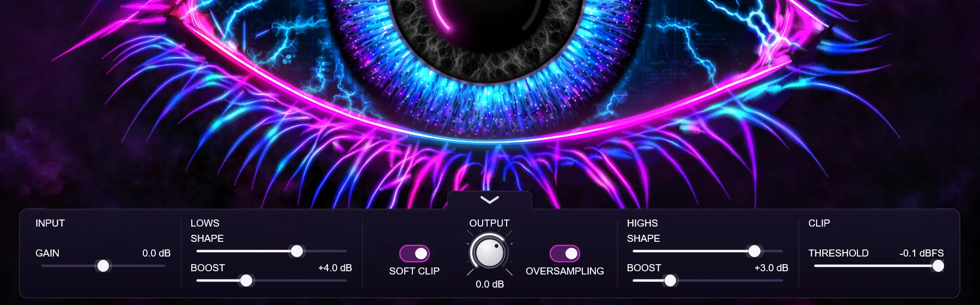Click the GAIN label
The width and height of the screenshot is (980, 305).
(x=47, y=253)
